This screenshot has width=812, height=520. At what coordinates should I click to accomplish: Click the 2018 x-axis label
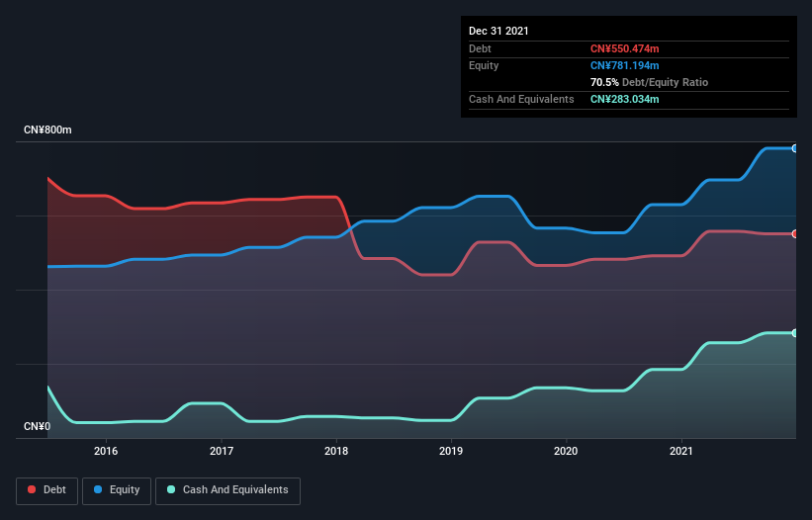coord(336,451)
